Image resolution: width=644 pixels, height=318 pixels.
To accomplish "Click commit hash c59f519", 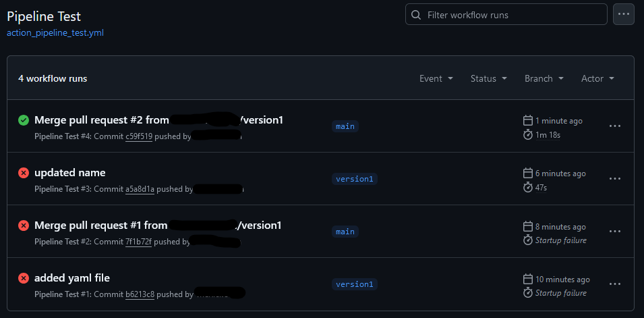I will tap(139, 136).
